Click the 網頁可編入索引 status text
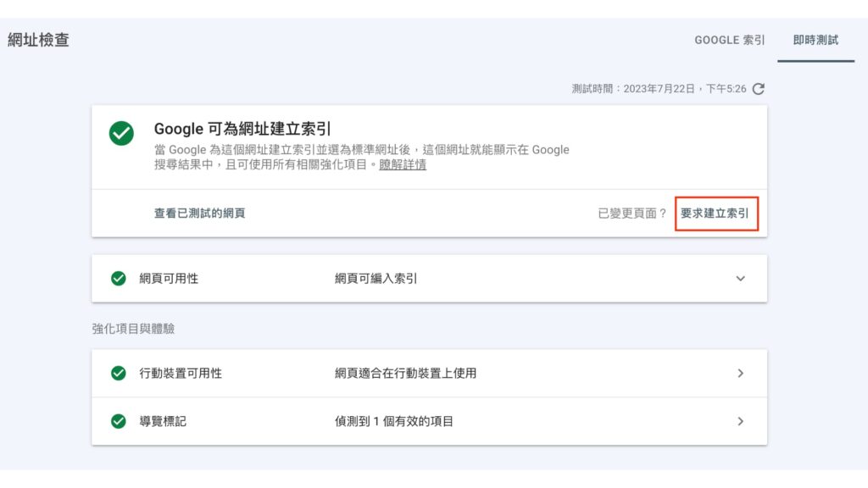 pyautogui.click(x=376, y=278)
